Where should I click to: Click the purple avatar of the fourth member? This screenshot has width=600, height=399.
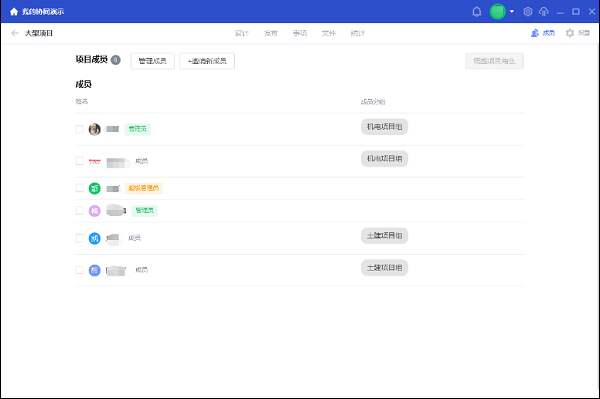click(95, 211)
